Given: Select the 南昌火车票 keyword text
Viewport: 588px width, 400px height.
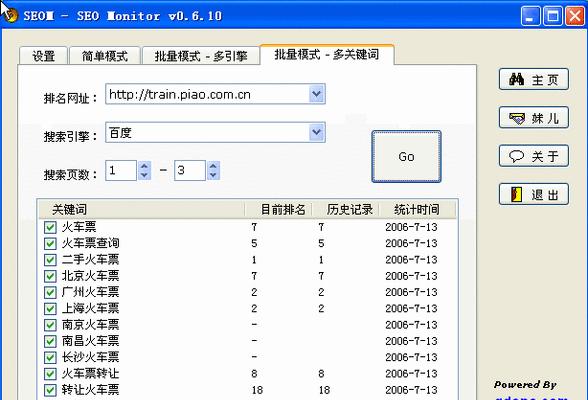Looking at the screenshot, I should click(90, 341).
